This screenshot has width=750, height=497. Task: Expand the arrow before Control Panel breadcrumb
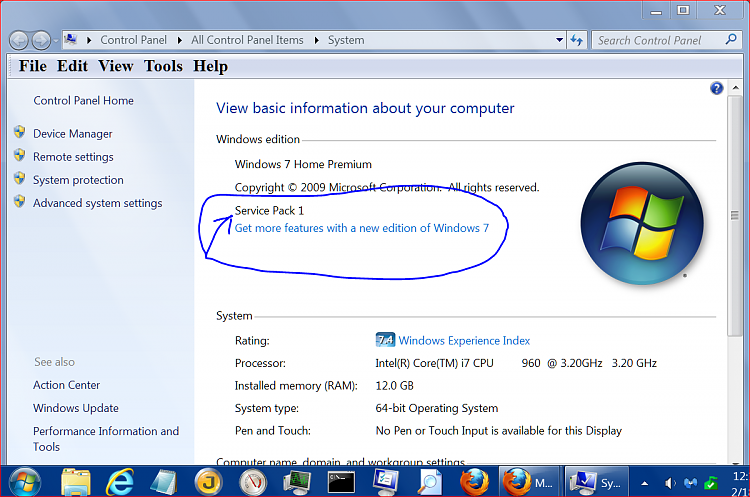(x=89, y=40)
